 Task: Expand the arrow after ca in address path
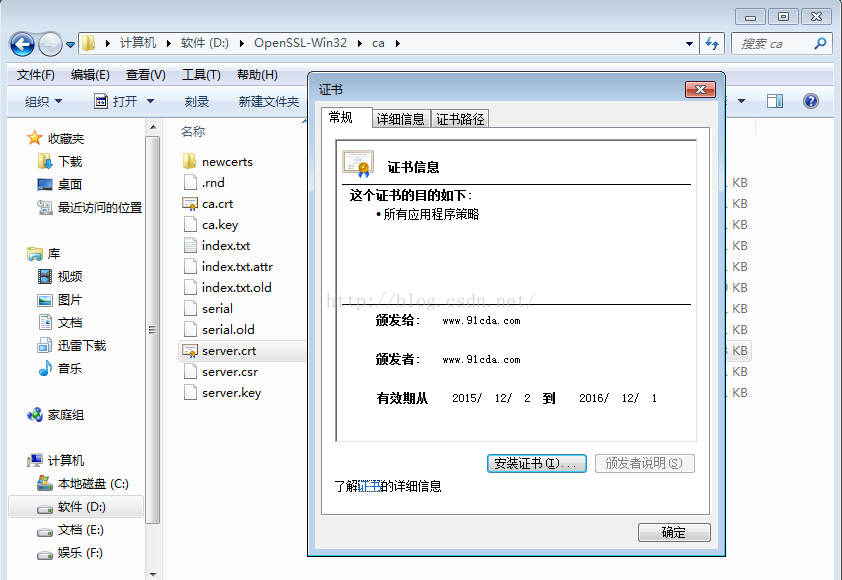pos(397,44)
